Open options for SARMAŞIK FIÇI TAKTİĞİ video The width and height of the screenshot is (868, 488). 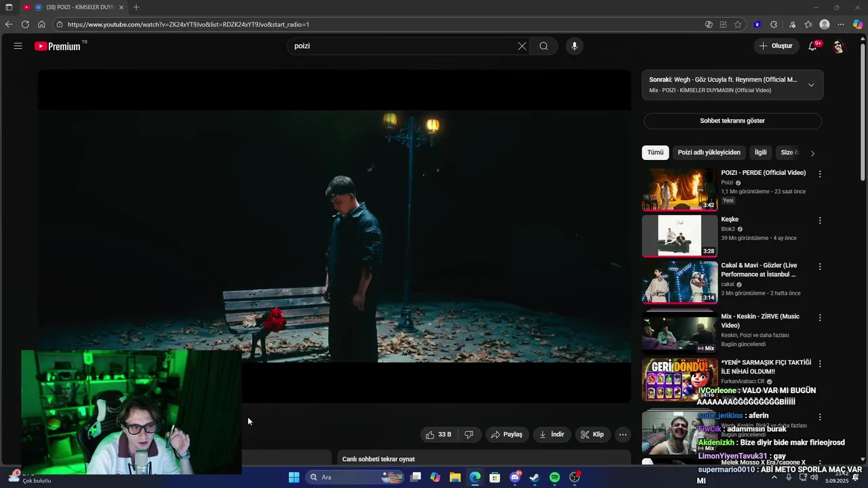pos(820,364)
